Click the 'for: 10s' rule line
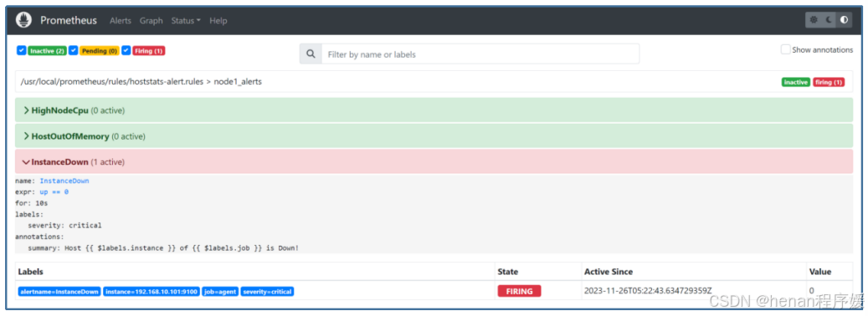 click(x=32, y=203)
